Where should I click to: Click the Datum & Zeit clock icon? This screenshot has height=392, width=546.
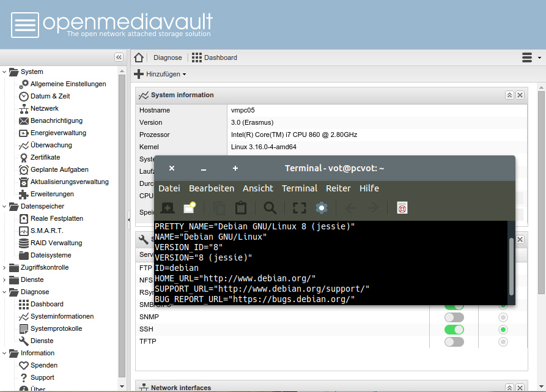(24, 97)
